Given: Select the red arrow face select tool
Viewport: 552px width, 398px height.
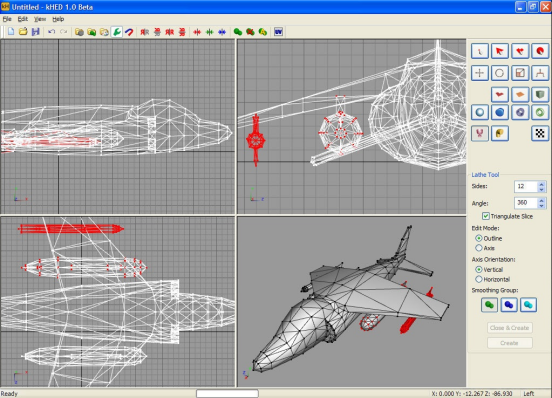Looking at the screenshot, I should 500,51.
